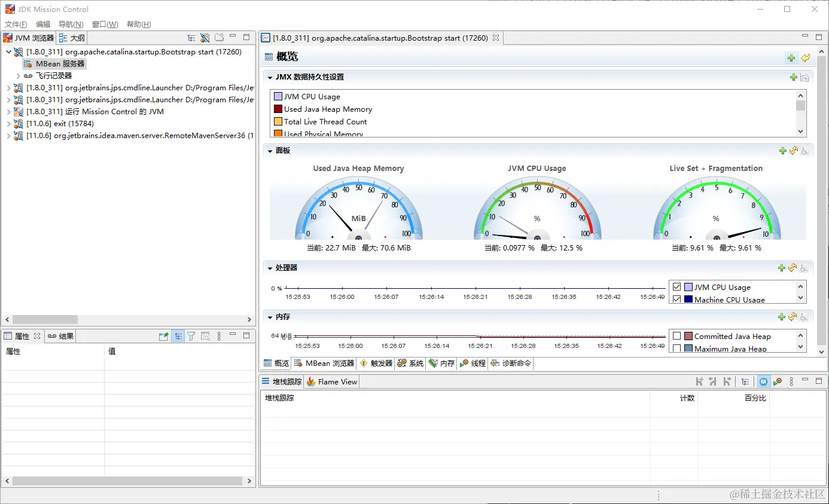Click the highlighted blue M icon in 堆栈跟踪 toolbar
Viewport: 829px width, 504px height.
click(764, 381)
